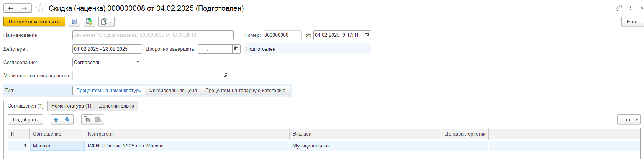Navigate back with left arrow
Image resolution: width=644 pixels, height=159 pixels.
tap(11, 8)
